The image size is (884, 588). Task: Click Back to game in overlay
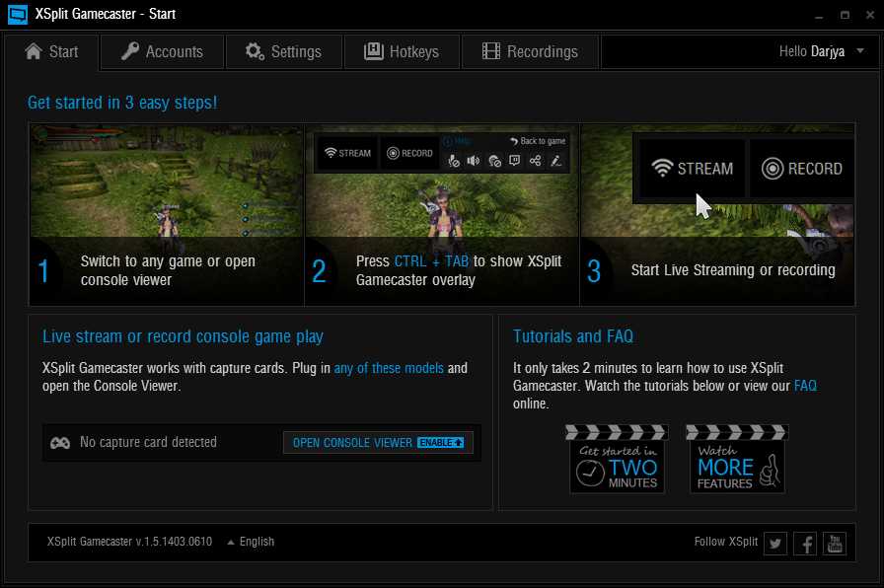pos(538,141)
